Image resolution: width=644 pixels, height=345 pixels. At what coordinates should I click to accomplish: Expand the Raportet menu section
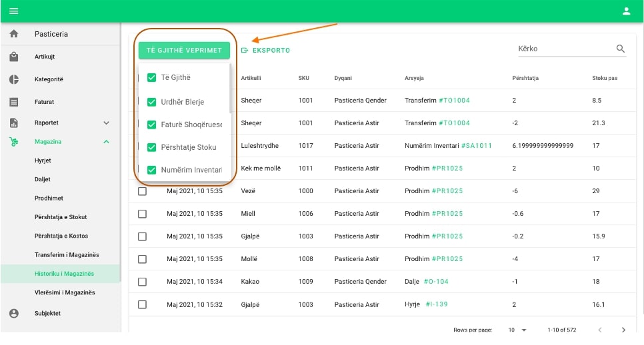[106, 123]
